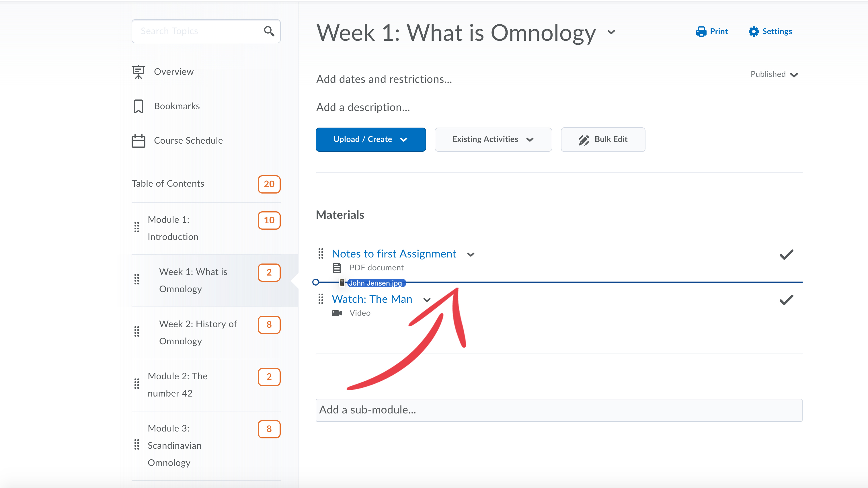Select Week 2: History of Omnology module

(198, 332)
